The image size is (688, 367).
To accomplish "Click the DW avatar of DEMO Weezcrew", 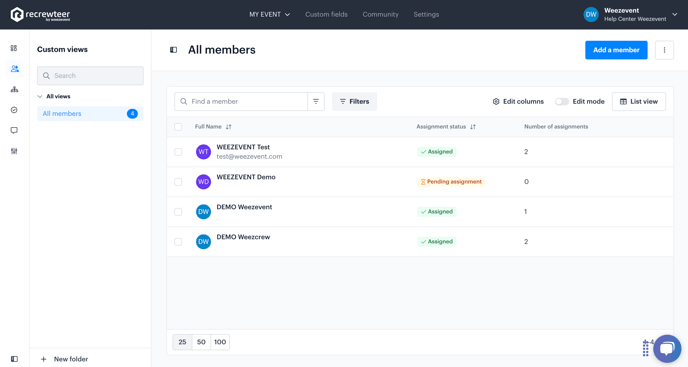I will pyautogui.click(x=203, y=241).
